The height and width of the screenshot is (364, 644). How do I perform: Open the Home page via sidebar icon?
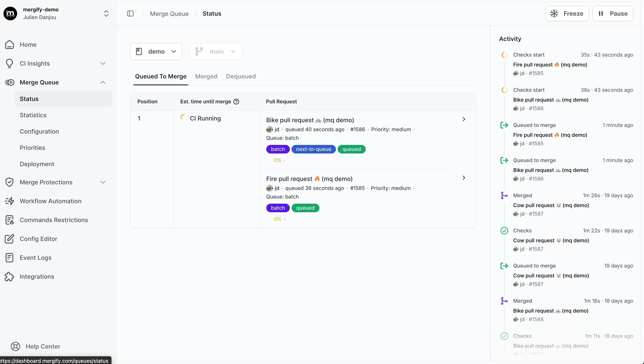(x=9, y=45)
